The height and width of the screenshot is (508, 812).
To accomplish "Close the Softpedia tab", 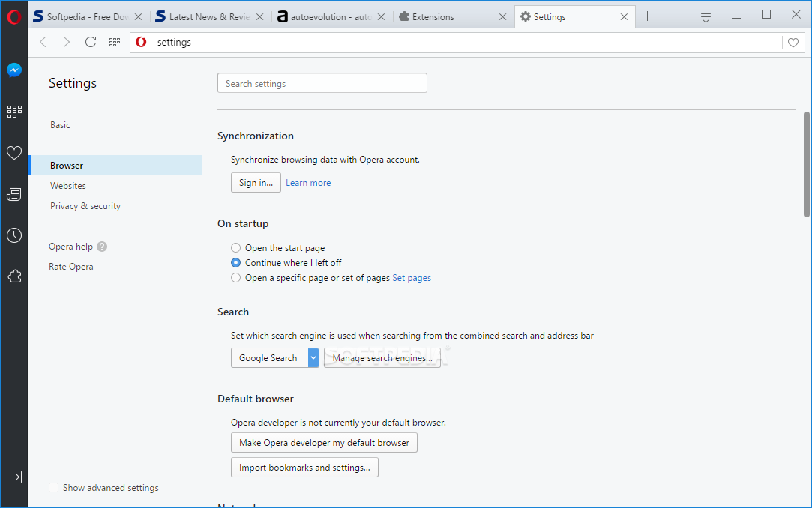I will click(138, 17).
